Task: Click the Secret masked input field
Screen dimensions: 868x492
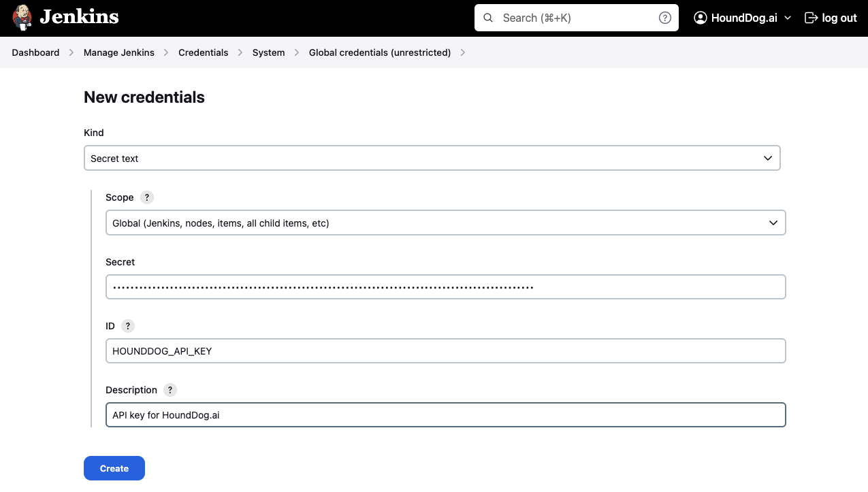Action: (x=445, y=286)
